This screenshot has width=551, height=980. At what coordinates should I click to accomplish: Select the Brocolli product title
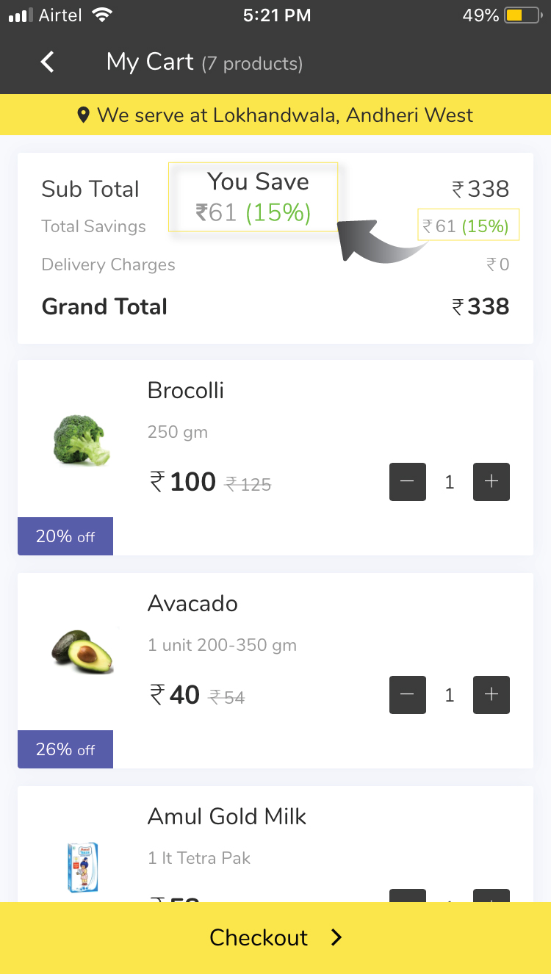pyautogui.click(x=186, y=390)
